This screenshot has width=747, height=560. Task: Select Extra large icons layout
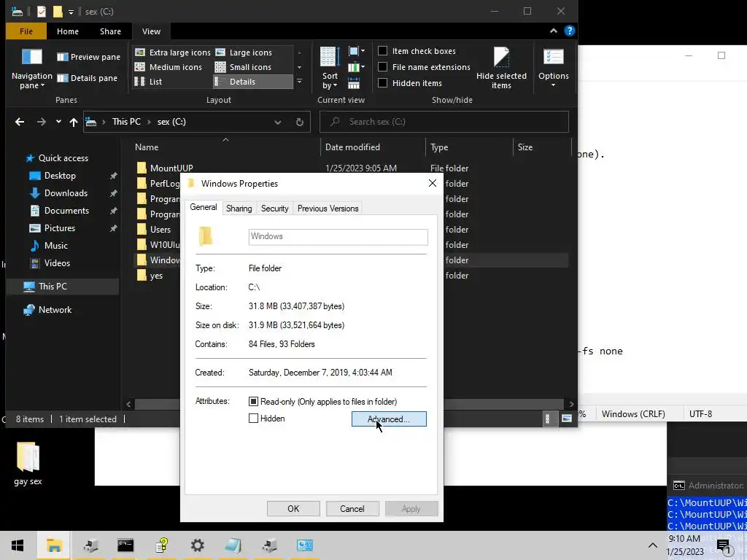pos(173,52)
